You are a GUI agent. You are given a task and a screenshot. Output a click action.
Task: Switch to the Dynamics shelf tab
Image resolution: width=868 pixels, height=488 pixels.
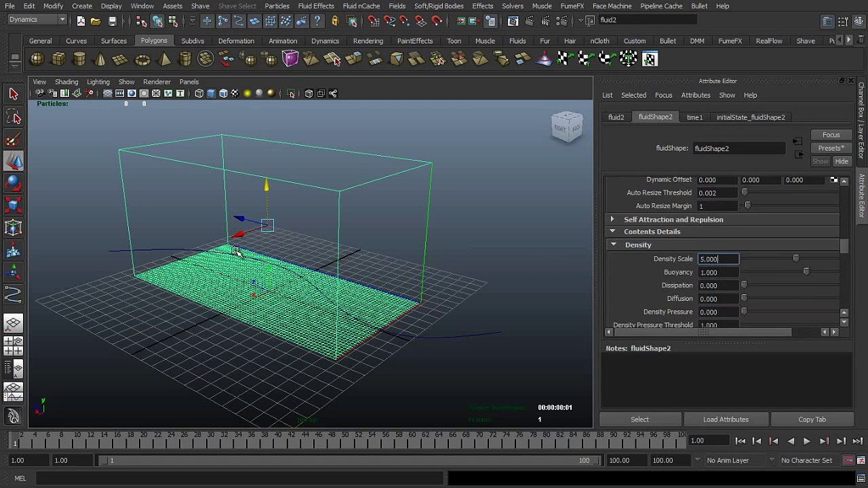325,41
